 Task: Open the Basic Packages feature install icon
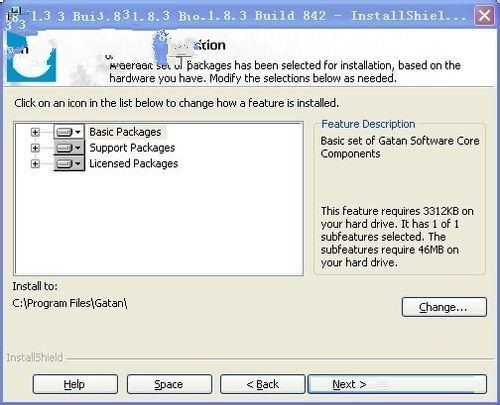tap(69, 132)
